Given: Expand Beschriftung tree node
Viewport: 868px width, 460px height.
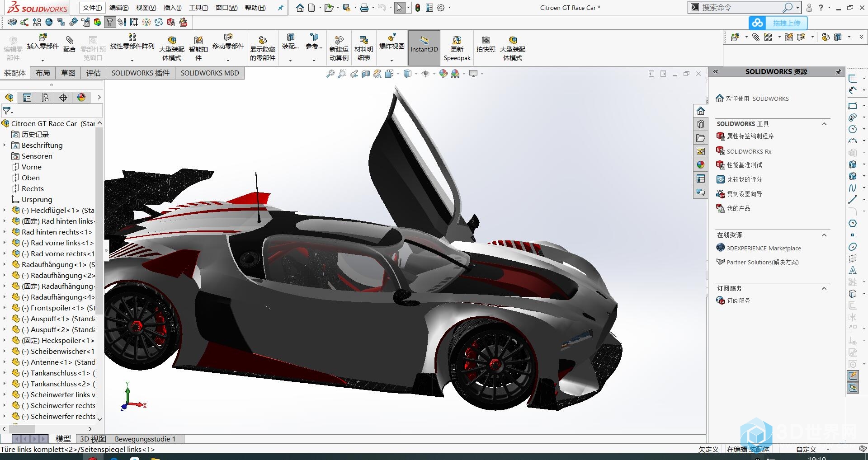Looking at the screenshot, I should click(5, 145).
